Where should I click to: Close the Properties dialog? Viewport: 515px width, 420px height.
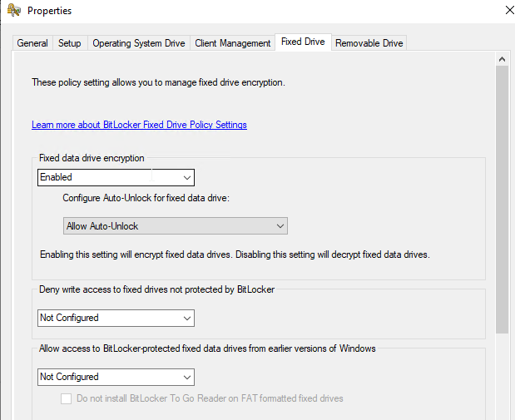click(509, 10)
